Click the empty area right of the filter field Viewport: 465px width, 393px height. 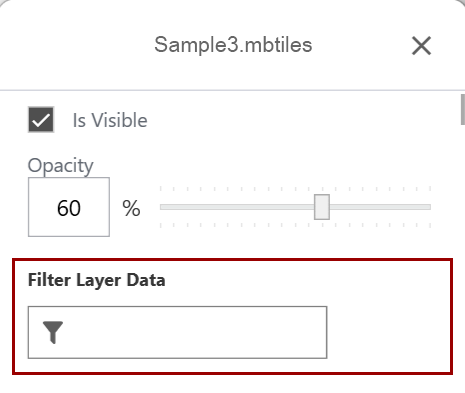pos(388,332)
